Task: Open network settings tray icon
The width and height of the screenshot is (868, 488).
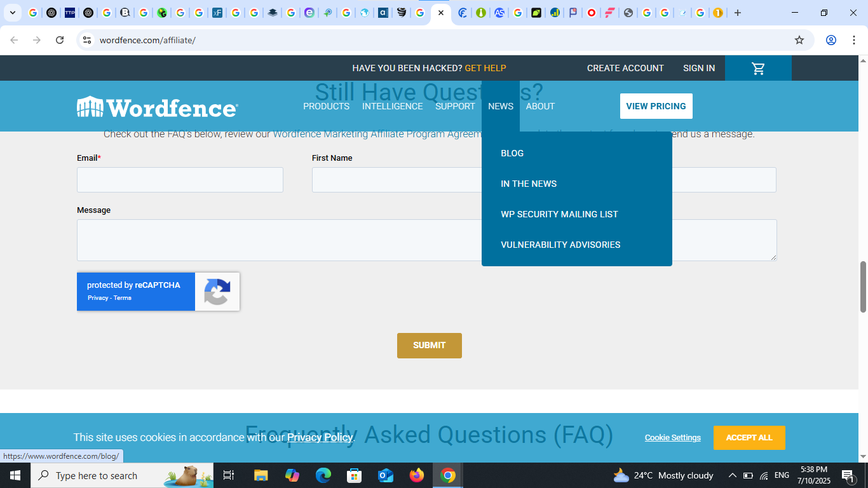Action: pyautogui.click(x=764, y=475)
